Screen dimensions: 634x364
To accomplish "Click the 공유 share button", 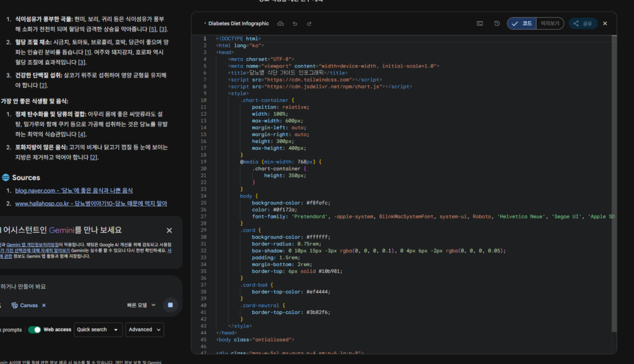I will [x=583, y=24].
